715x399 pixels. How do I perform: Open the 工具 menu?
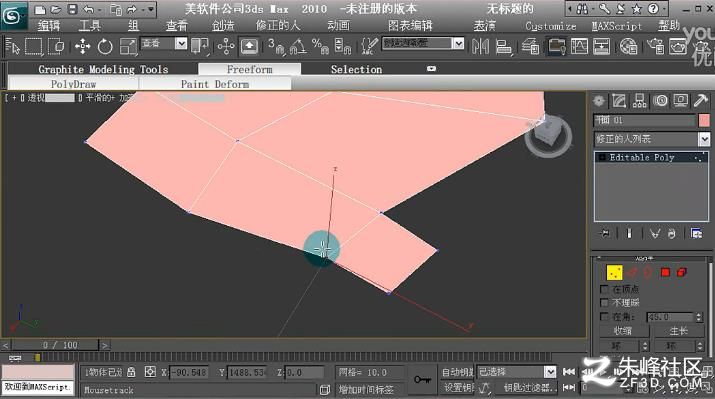(89, 26)
